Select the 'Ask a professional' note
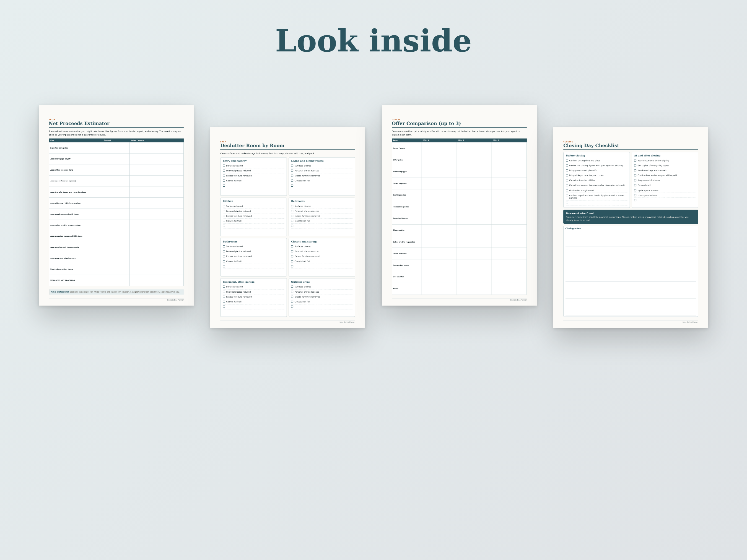Image resolution: width=747 pixels, height=560 pixels. coord(116,292)
